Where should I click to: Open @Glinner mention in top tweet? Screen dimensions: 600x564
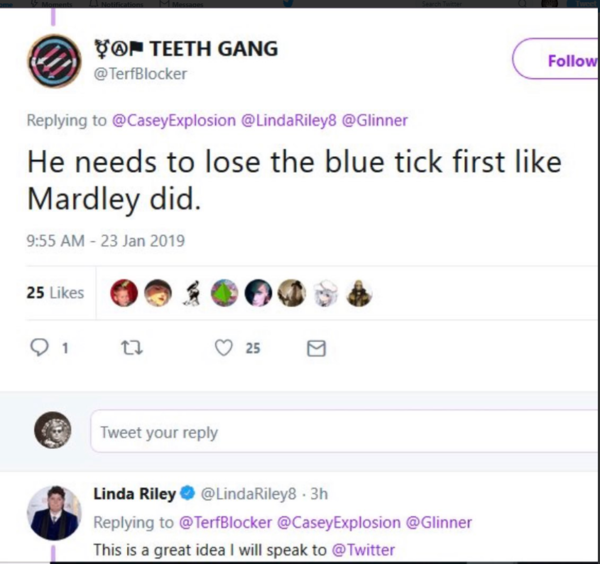[375, 120]
